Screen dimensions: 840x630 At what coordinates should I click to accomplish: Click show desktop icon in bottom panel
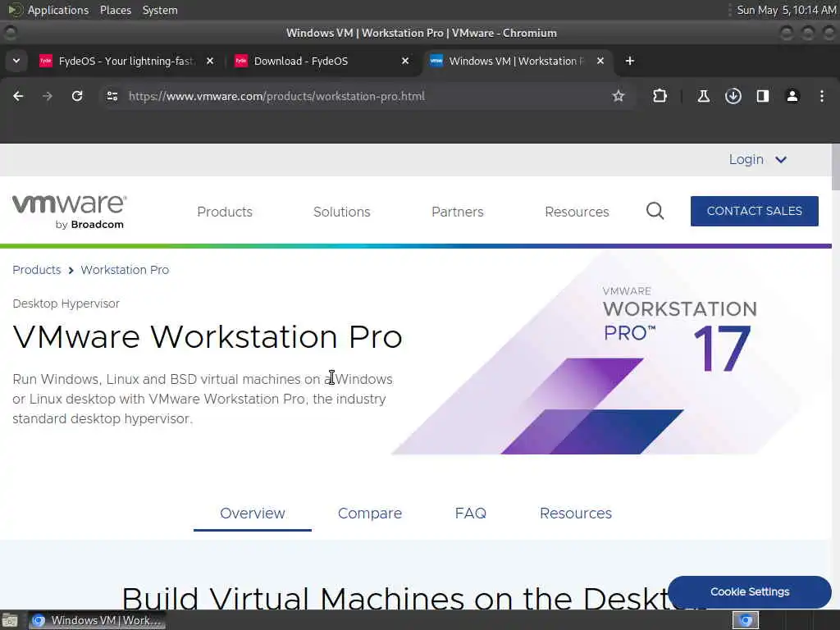pos(10,620)
